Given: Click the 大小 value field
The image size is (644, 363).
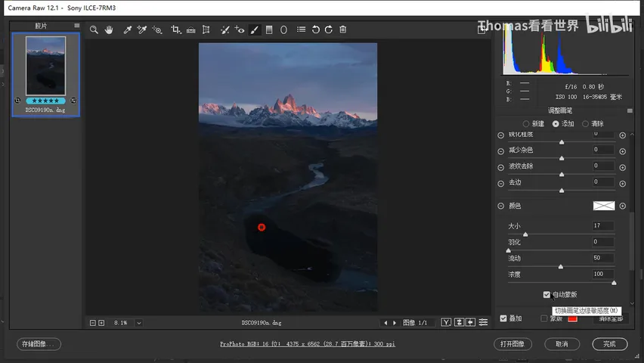Looking at the screenshot, I should pos(603,225).
